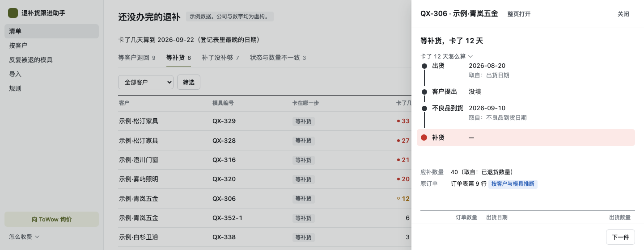This screenshot has height=250, width=644.
Task: Open the 清单 sidebar item
Action: (x=51, y=31)
